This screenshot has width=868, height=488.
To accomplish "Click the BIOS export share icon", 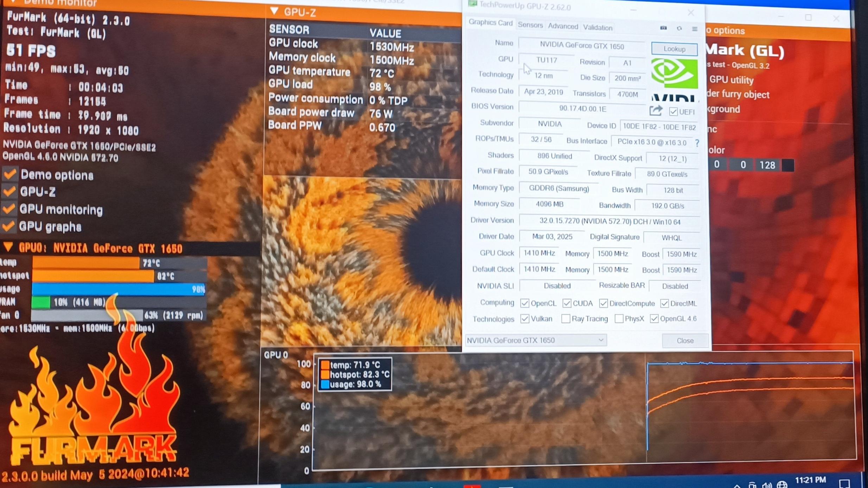I will [656, 111].
